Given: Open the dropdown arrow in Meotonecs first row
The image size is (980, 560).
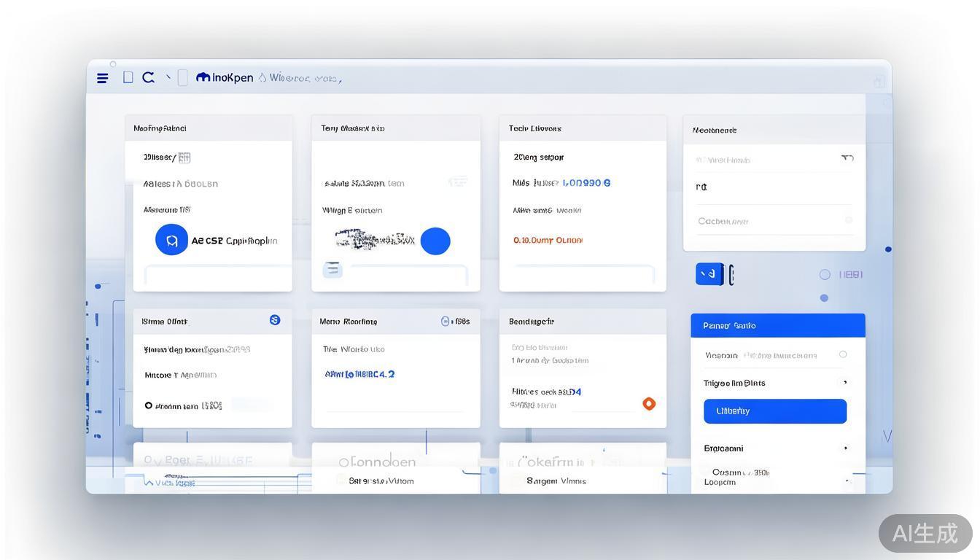Looking at the screenshot, I should (x=847, y=158).
